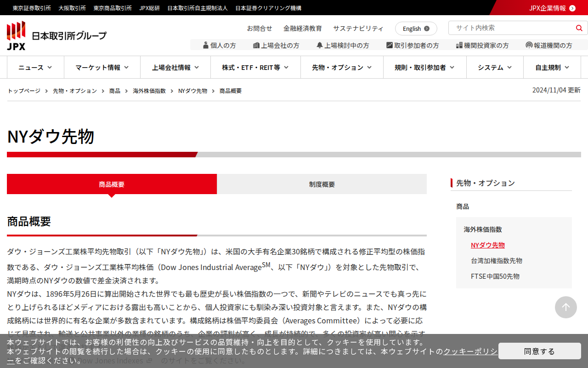Click the person icon beside 個人の方

pos(205,45)
